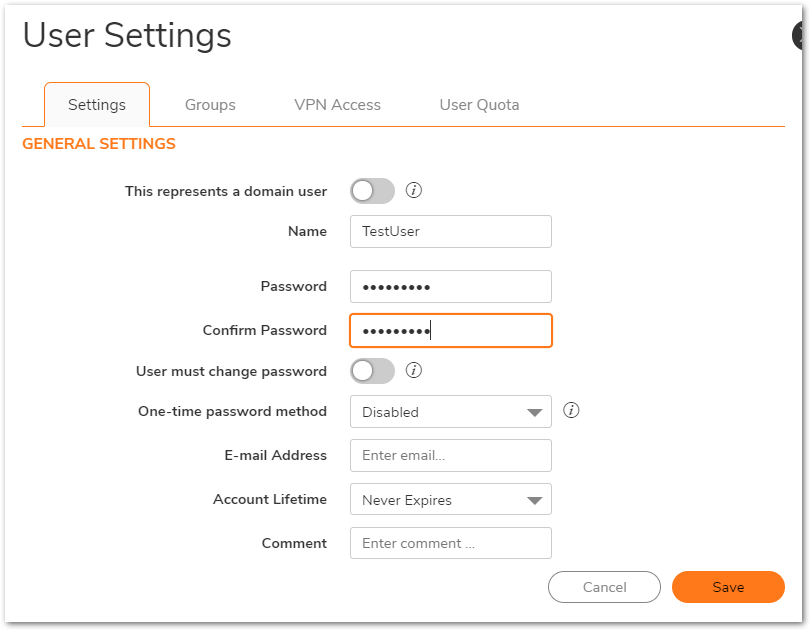Enable 'This represents a domain user' toggle

click(x=372, y=191)
